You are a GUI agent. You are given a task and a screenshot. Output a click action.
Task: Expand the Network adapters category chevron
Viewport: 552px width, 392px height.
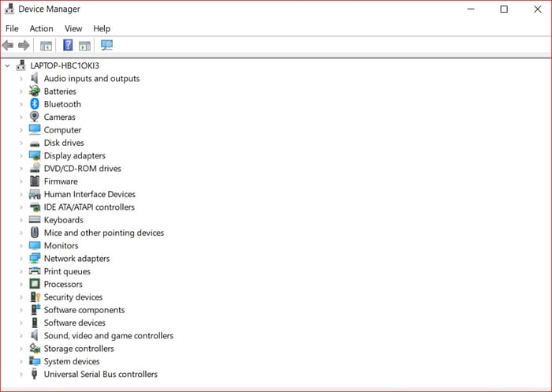(x=21, y=259)
